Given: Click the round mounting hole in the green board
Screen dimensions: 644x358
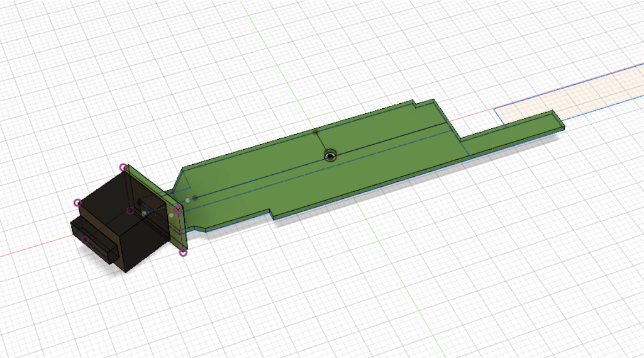Looking at the screenshot, I should coord(330,156).
